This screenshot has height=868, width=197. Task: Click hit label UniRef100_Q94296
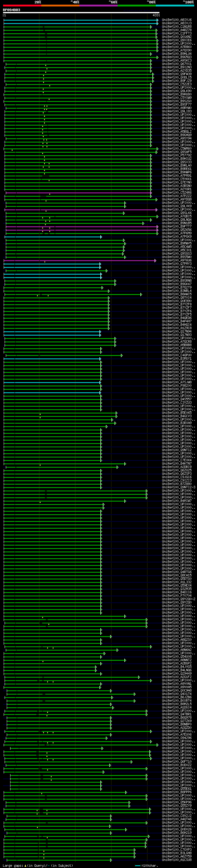(177, 738)
